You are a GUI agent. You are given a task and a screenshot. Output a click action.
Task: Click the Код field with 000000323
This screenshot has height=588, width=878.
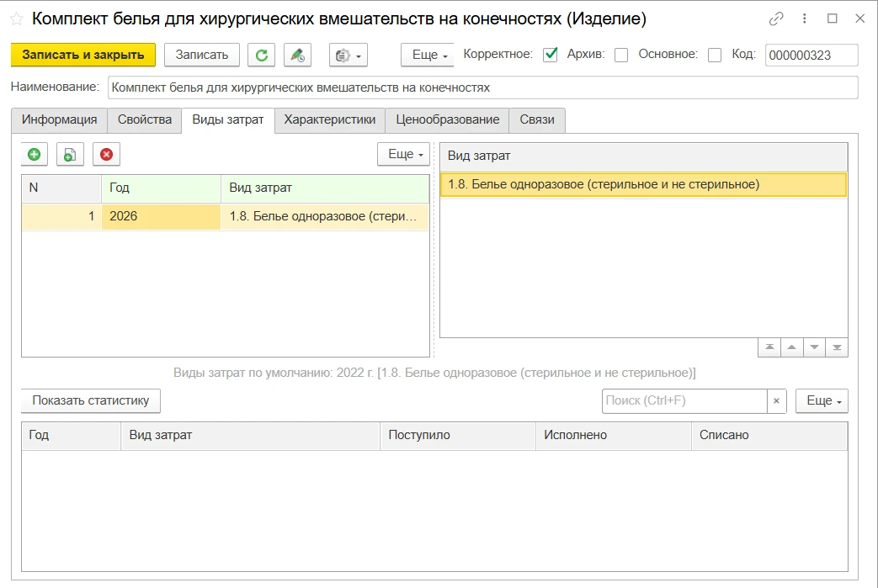811,55
